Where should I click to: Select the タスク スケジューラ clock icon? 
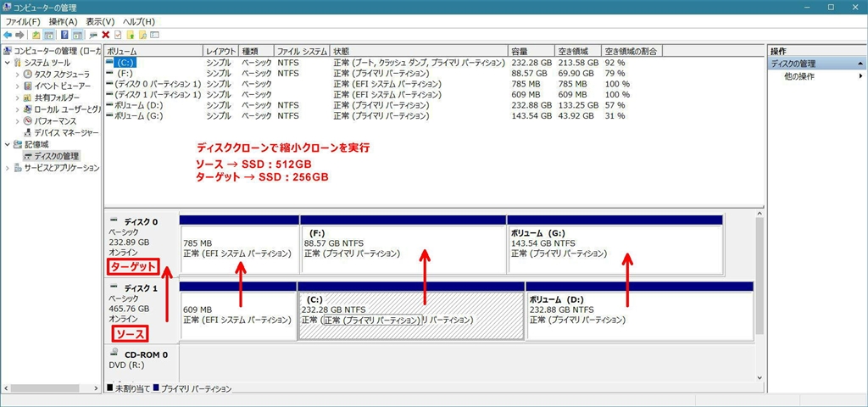28,75
